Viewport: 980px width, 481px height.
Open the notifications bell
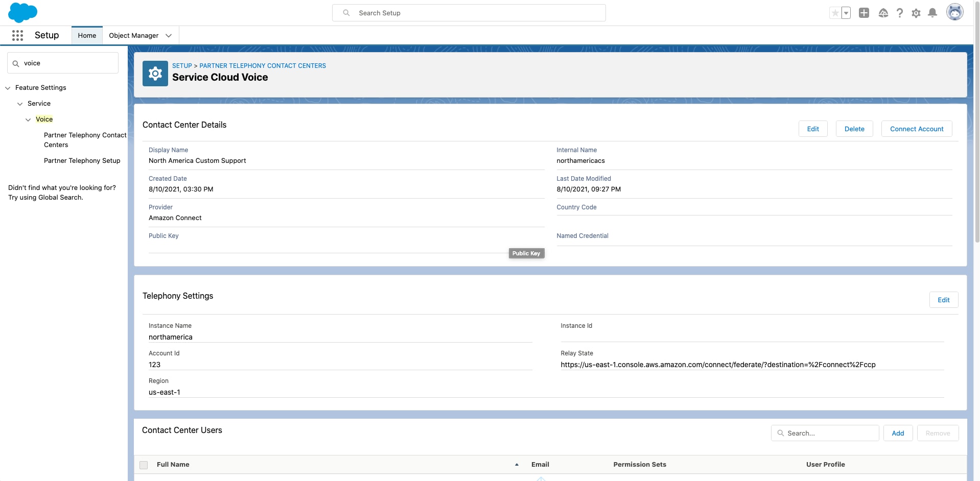[932, 13]
